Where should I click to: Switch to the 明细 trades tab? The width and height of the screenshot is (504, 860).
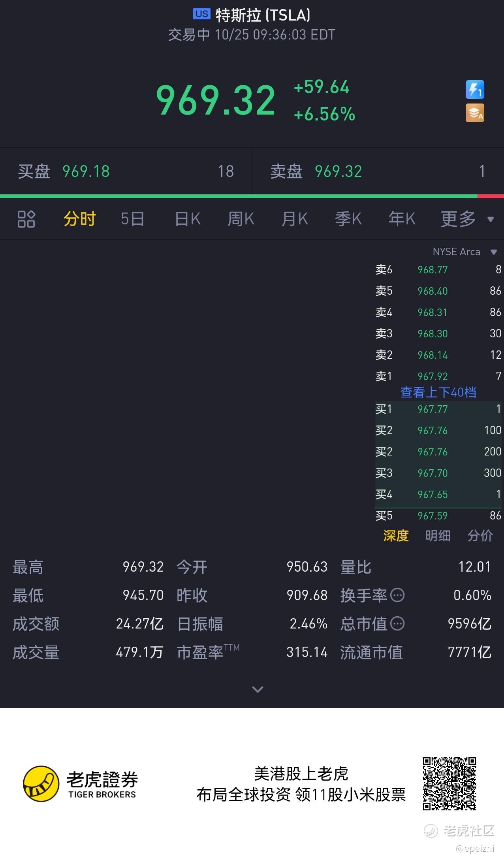pyautogui.click(x=438, y=536)
